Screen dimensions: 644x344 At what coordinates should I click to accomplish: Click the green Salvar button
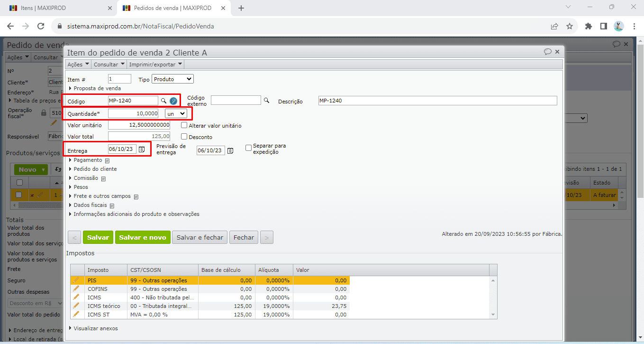coord(98,237)
